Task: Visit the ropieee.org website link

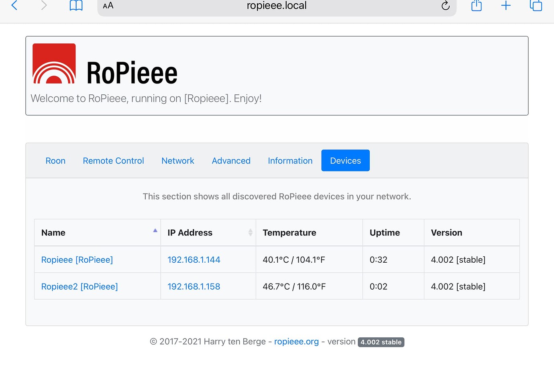Action: pos(296,341)
